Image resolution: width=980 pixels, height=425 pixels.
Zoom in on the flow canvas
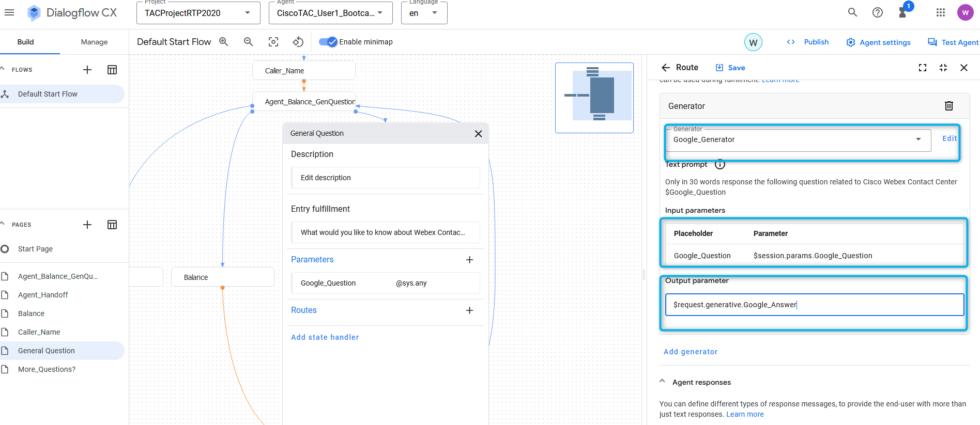[224, 42]
